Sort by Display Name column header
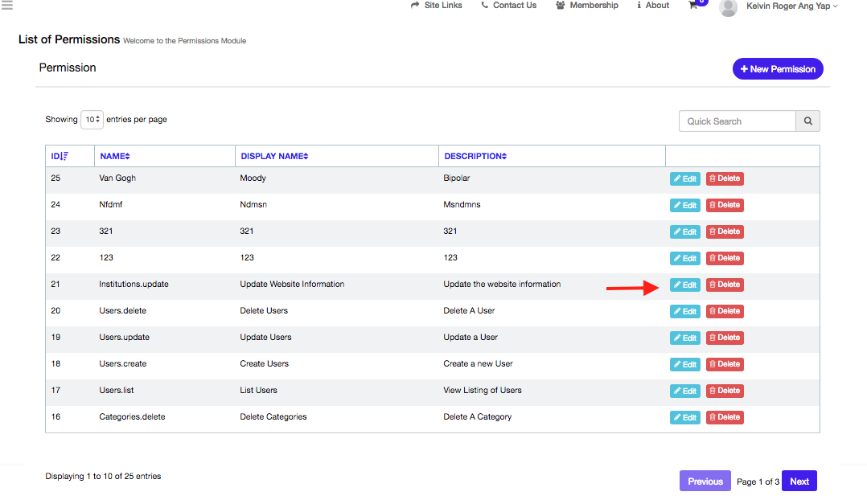867x504 pixels. click(x=274, y=156)
